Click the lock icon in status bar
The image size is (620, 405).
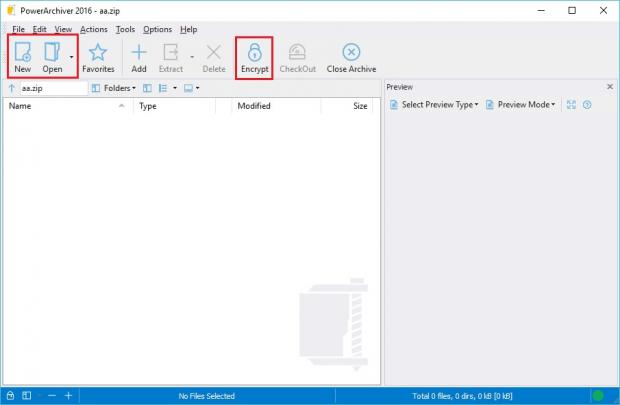tap(10, 396)
